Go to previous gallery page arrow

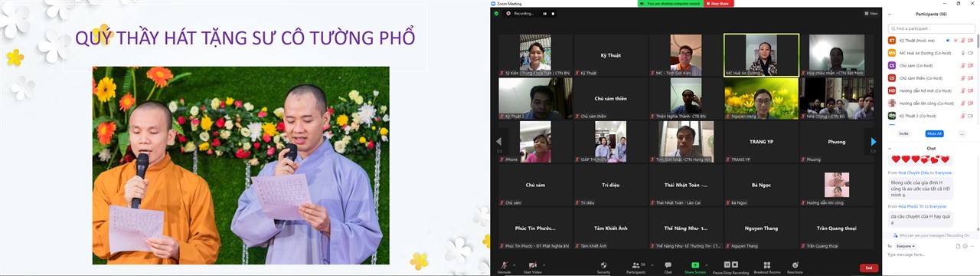(498, 141)
